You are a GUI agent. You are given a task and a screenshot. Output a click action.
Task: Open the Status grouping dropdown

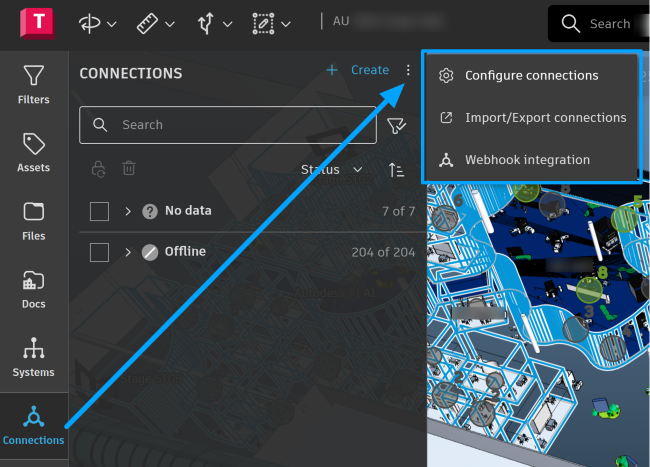click(x=332, y=169)
